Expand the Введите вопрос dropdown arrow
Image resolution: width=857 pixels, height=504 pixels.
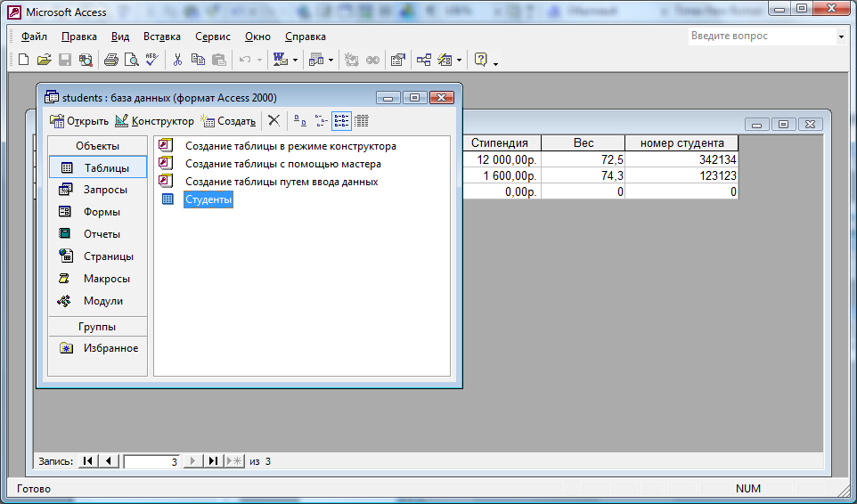(841, 37)
